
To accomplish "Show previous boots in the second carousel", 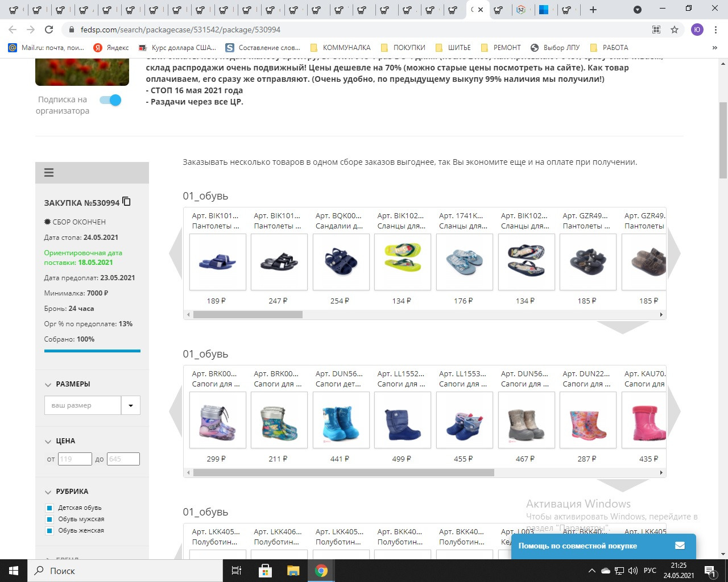I will [x=176, y=411].
